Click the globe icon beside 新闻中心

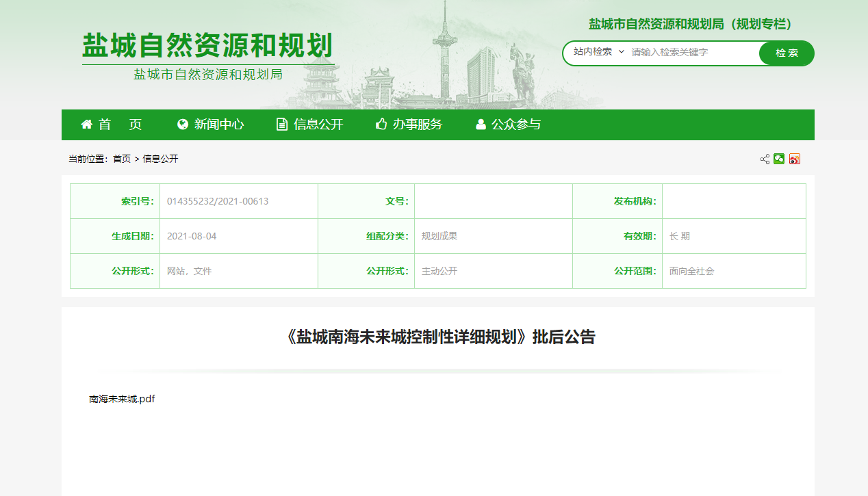183,125
